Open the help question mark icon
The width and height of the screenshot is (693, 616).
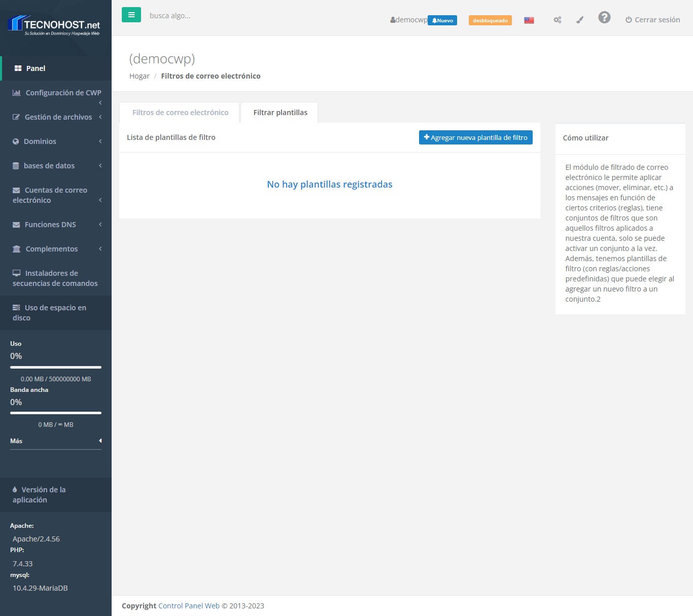click(x=604, y=18)
